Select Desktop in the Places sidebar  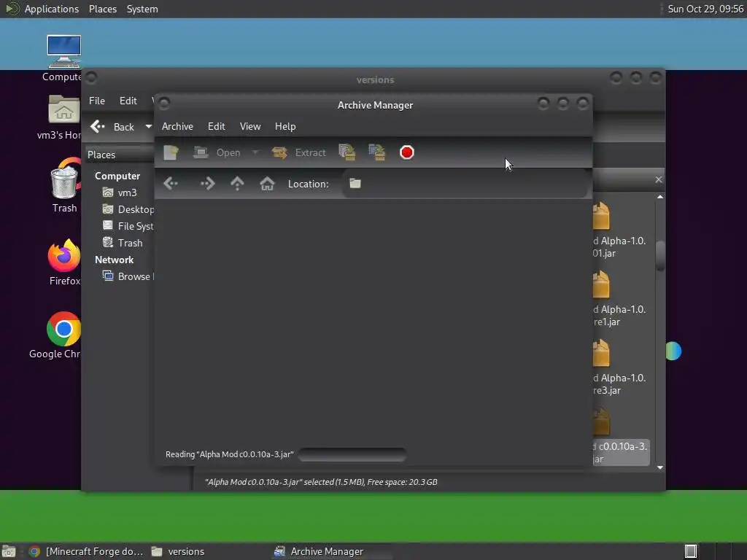[128, 209]
